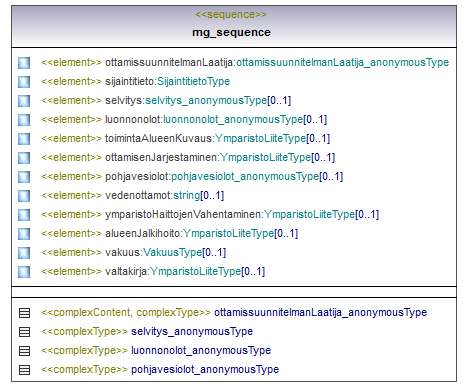Select the icon next to vakuus element

[24, 253]
